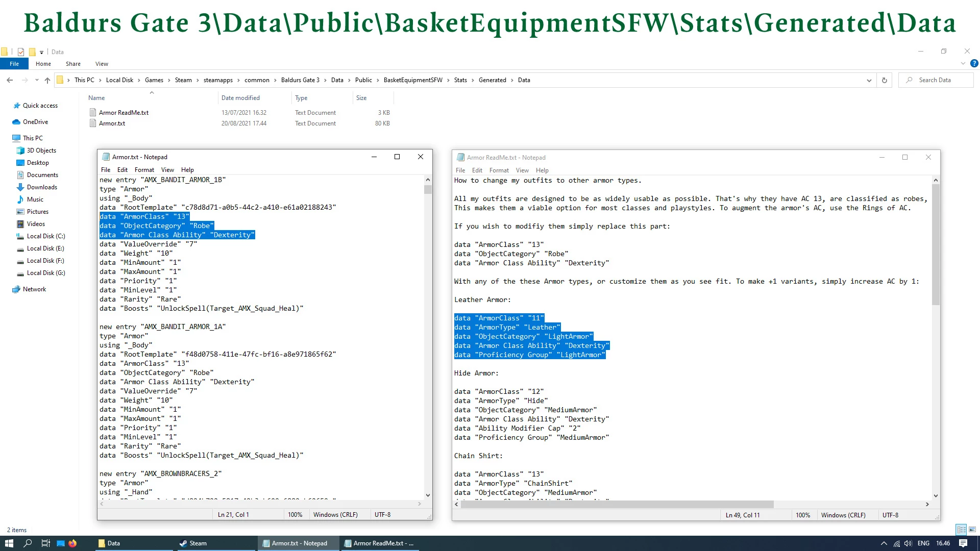
Task: Open Task View on taskbar
Action: point(45,543)
